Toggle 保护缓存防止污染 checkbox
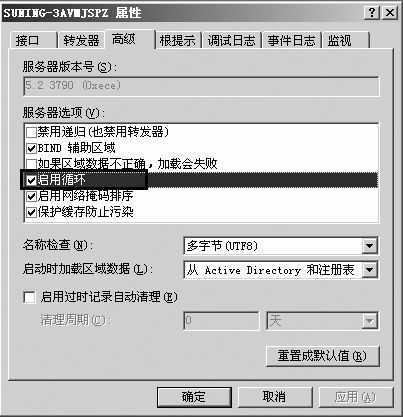Image resolution: width=403 pixels, height=417 pixels. 31,212
